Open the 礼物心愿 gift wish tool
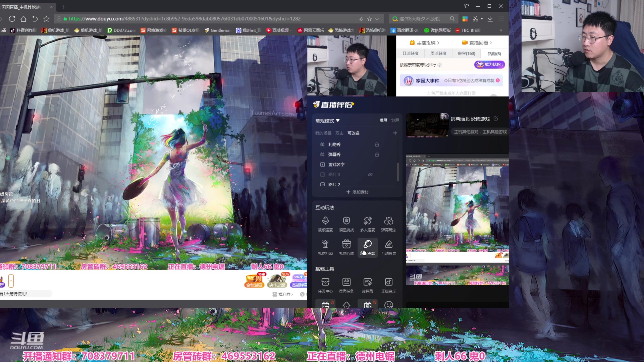Screen dimensions: 644x362 pos(346,247)
